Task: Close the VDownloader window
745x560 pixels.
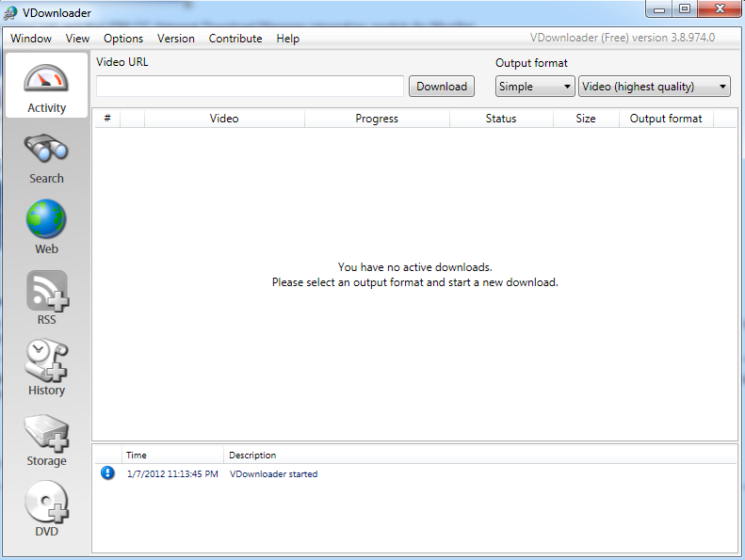Action: [720, 9]
